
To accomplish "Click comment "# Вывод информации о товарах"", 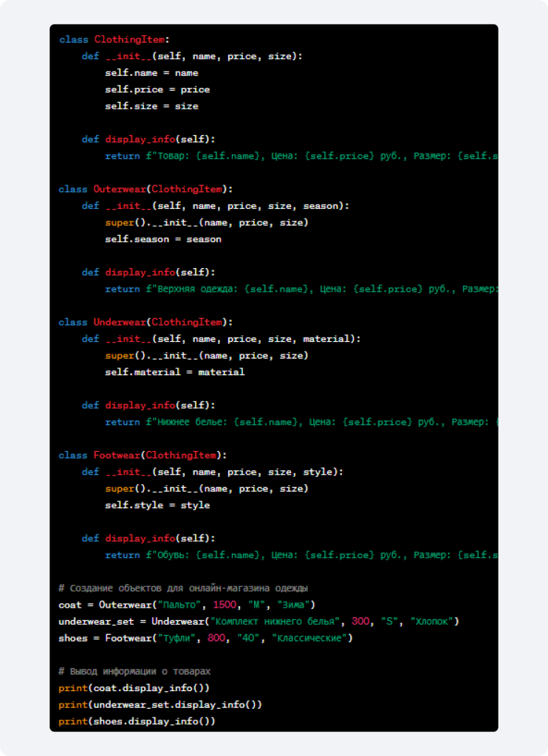I will pyautogui.click(x=134, y=672).
